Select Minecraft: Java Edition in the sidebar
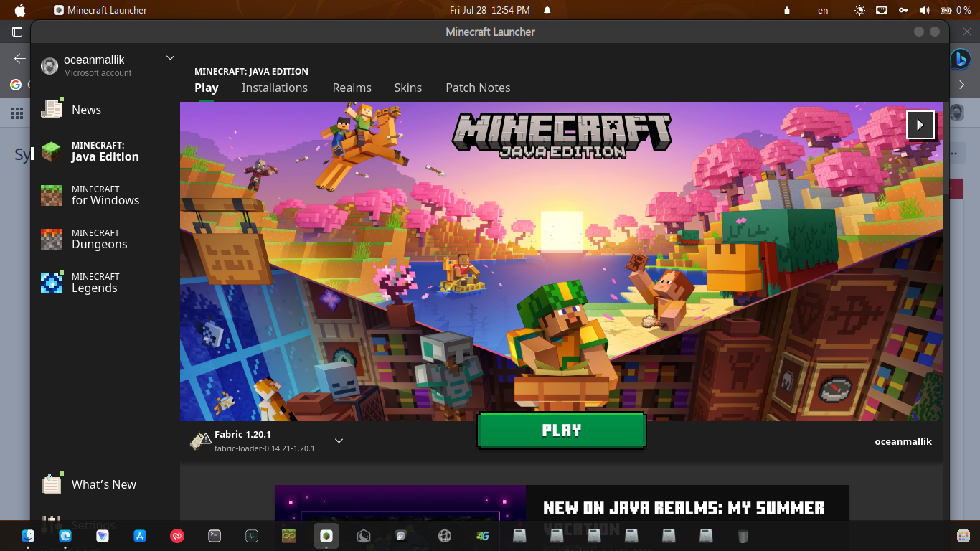 click(104, 151)
